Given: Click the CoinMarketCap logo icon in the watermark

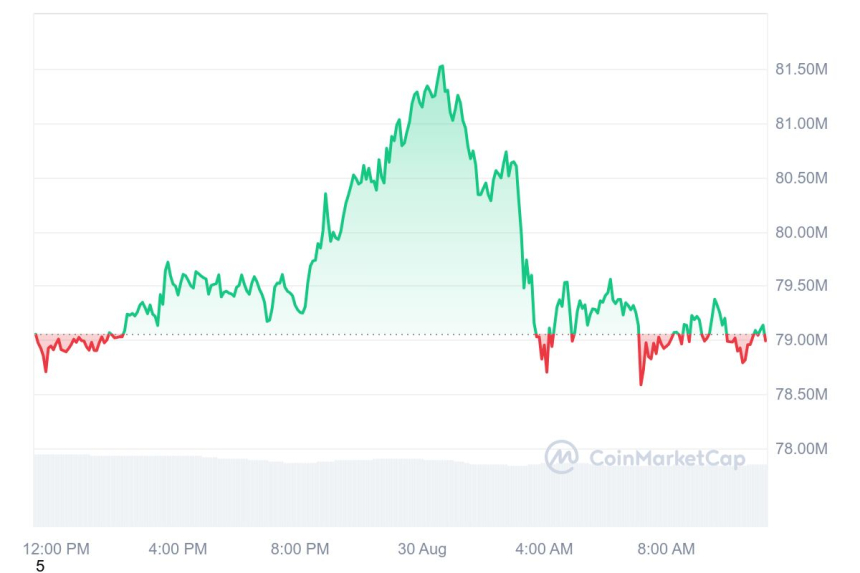Looking at the screenshot, I should 561,457.
